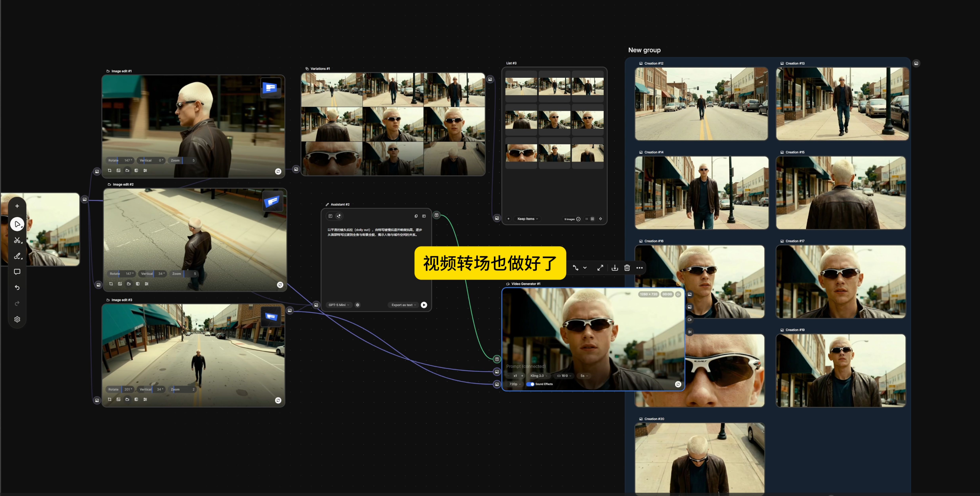This screenshot has height=496, width=980.
Task: Click the Variations #1 node label
Action: pos(320,69)
